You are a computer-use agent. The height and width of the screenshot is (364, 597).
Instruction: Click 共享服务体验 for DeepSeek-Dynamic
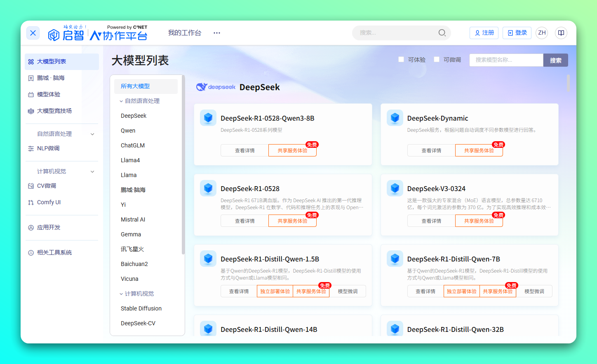479,150
